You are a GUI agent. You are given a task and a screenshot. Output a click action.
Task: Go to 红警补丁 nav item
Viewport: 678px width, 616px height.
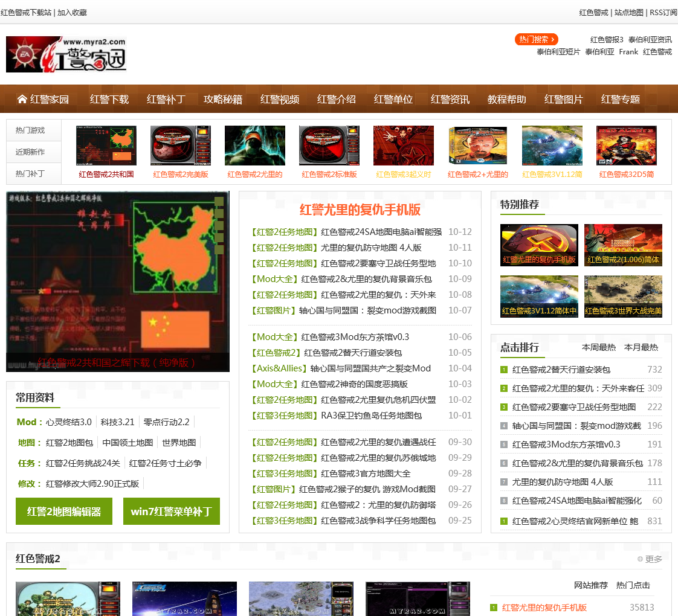pyautogui.click(x=166, y=100)
